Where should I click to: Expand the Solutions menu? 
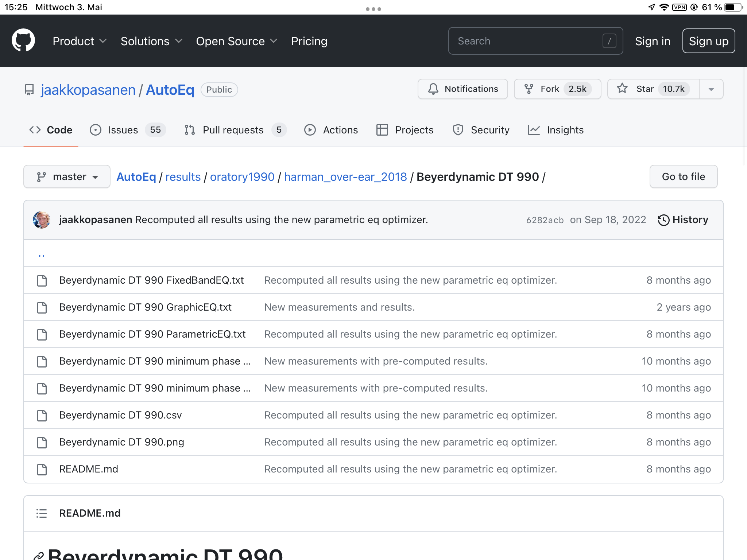(151, 41)
